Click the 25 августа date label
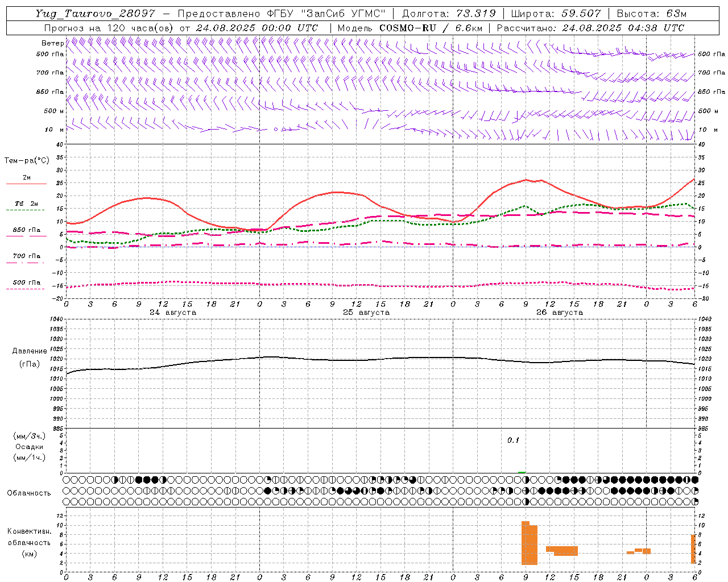 pos(366,313)
